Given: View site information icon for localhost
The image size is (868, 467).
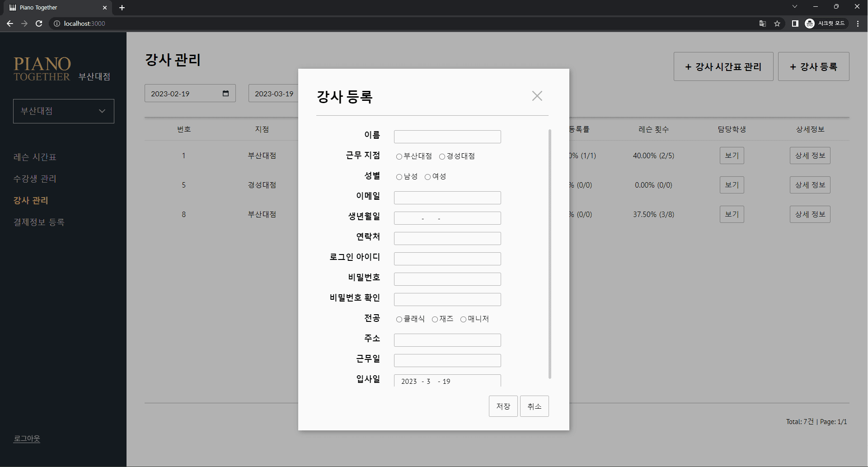Looking at the screenshot, I should pyautogui.click(x=57, y=24).
